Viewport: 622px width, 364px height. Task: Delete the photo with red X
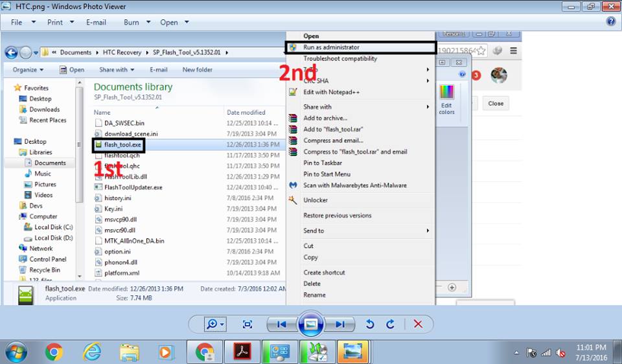point(418,324)
